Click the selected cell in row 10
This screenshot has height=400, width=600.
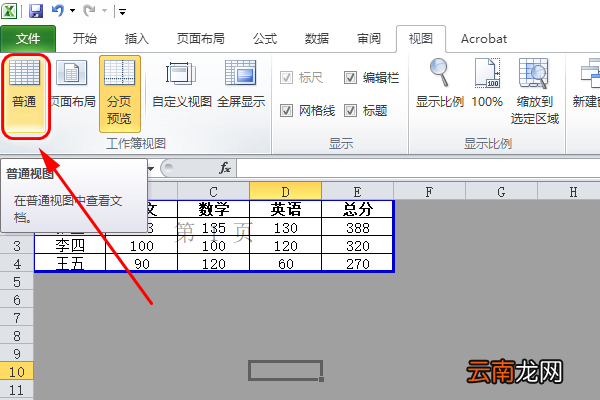(x=285, y=371)
